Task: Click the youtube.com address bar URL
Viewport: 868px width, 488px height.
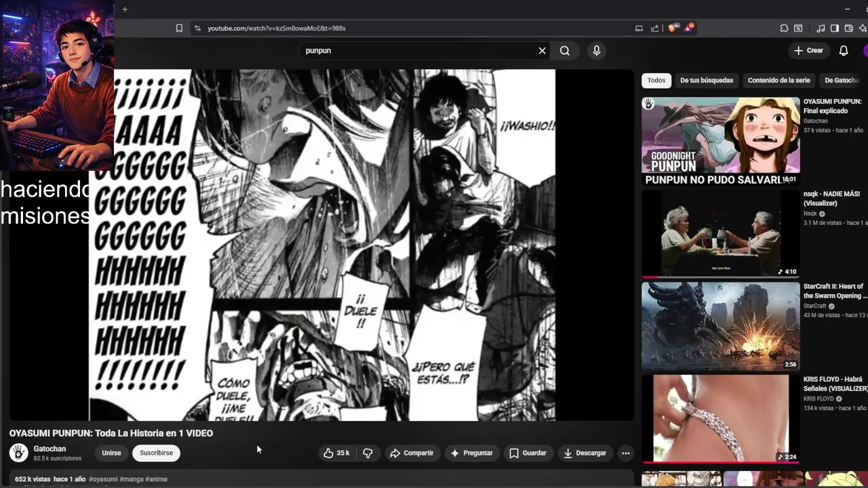Action: [277, 28]
